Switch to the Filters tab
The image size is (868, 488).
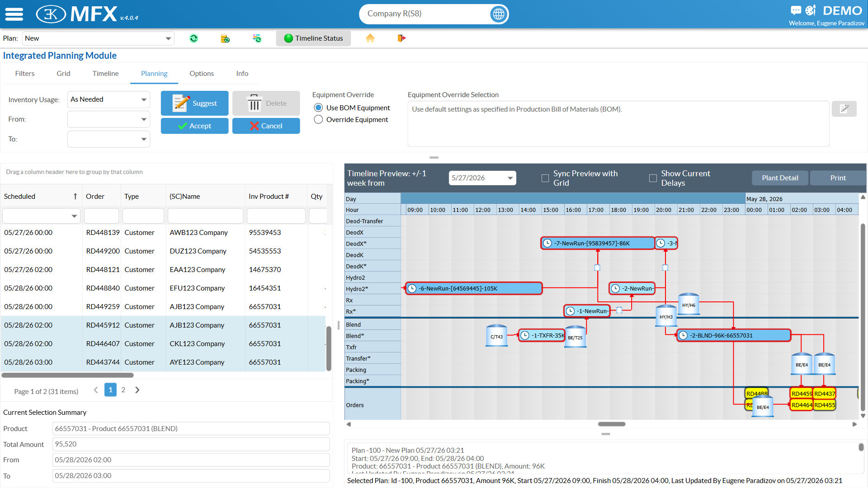[x=25, y=73]
